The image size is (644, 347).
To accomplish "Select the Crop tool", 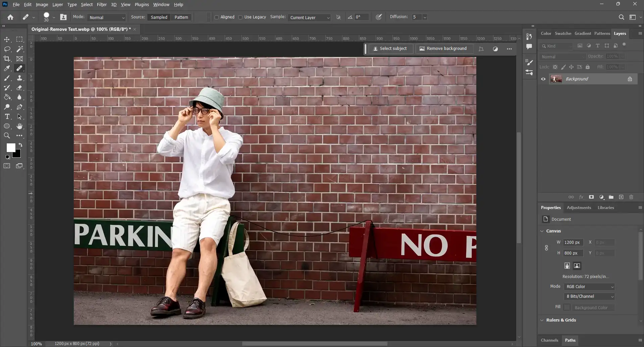I will click(x=7, y=59).
